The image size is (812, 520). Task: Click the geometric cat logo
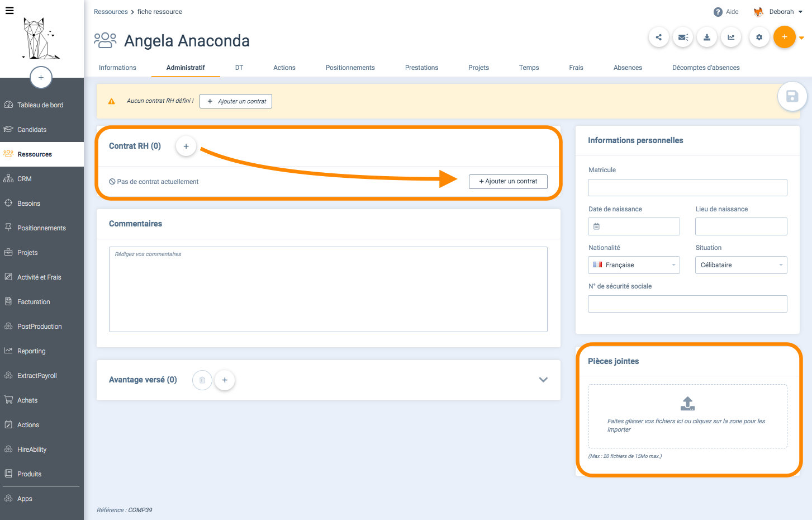[x=41, y=39]
